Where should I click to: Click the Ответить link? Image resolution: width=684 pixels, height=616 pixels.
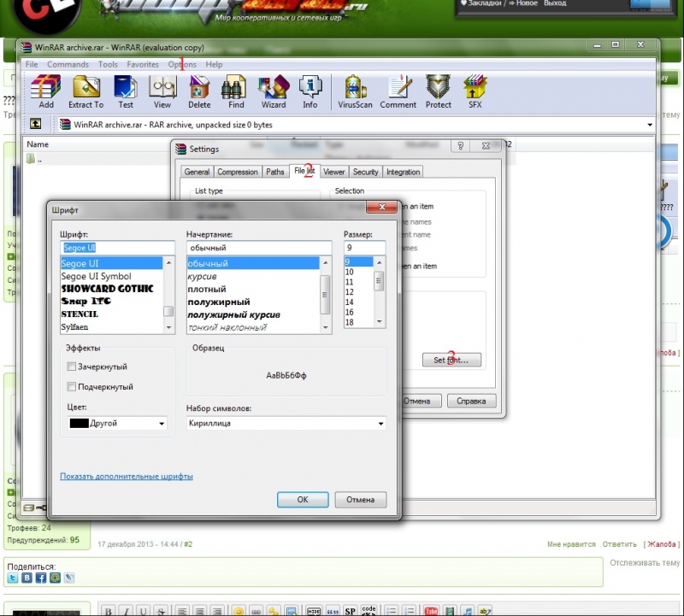click(619, 544)
